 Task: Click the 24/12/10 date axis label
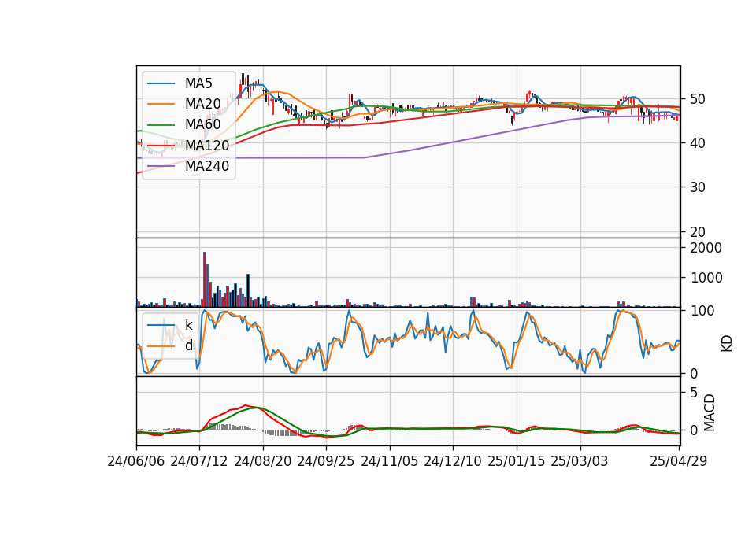click(x=452, y=461)
